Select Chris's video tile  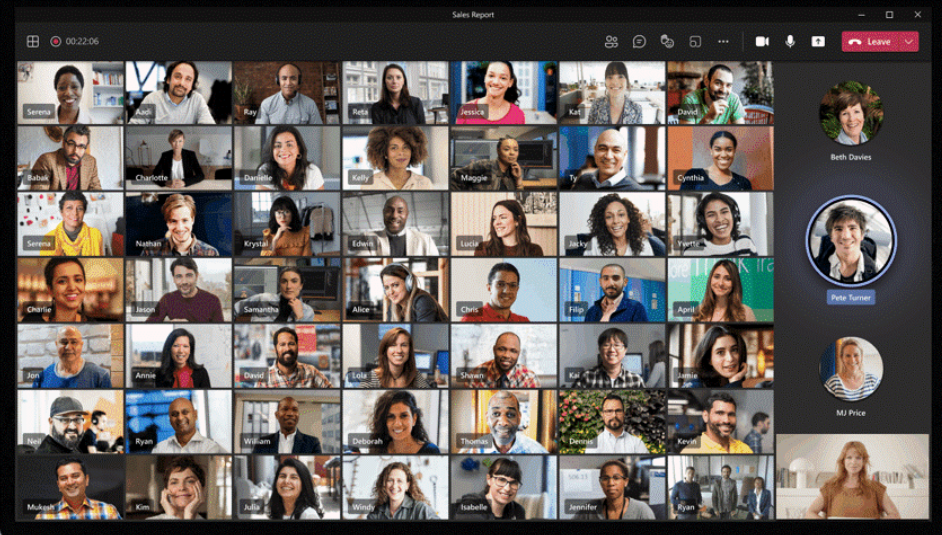tap(504, 290)
